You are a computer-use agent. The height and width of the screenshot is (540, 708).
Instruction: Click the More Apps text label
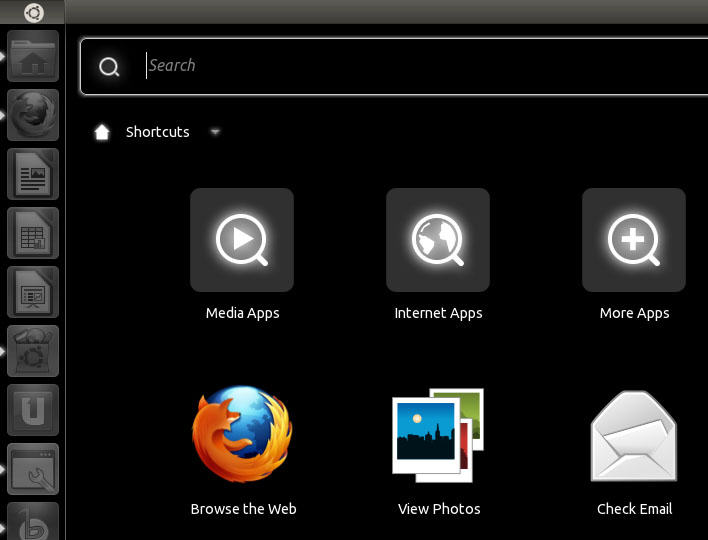(x=634, y=313)
